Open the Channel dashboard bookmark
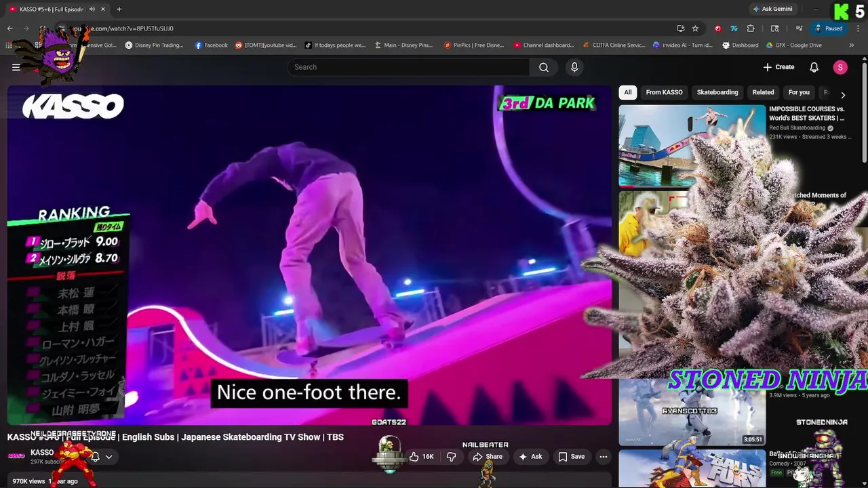868x488 pixels. pyautogui.click(x=543, y=45)
